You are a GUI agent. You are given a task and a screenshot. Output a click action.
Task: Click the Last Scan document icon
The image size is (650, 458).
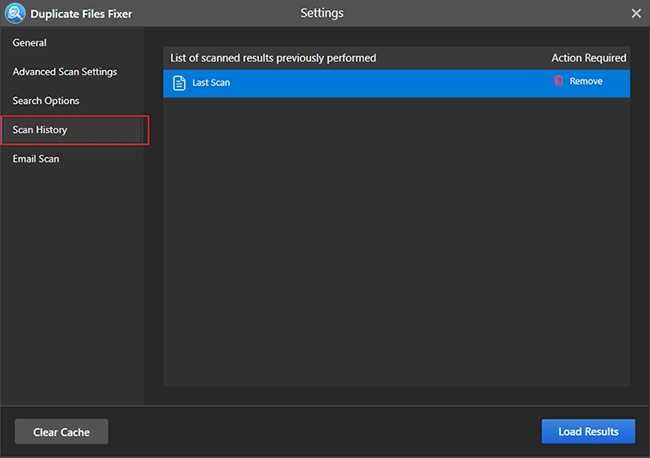tap(179, 83)
